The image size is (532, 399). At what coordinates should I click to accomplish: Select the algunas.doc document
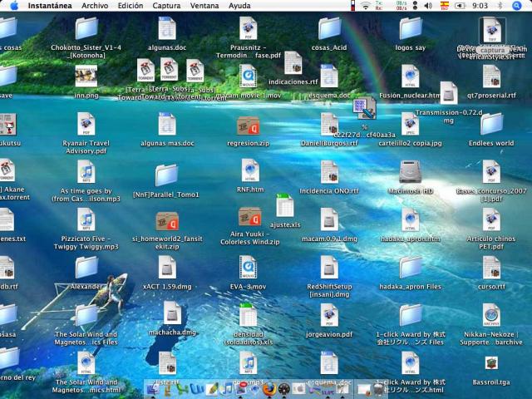click(167, 28)
